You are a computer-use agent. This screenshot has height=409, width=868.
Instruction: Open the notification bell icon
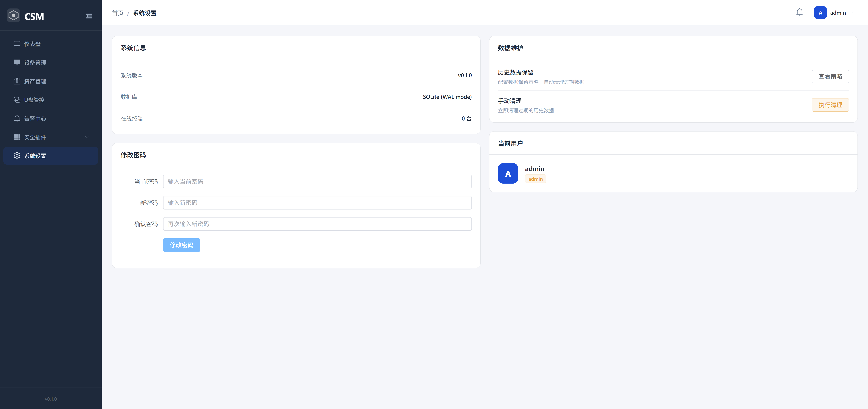[799, 13]
